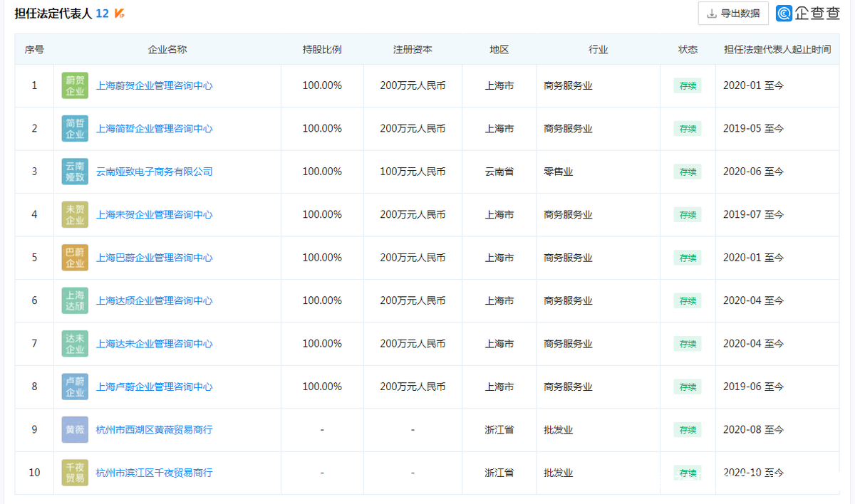Click the 存续 status tag in row 1
The width and height of the screenshot is (855, 504).
coord(688,86)
